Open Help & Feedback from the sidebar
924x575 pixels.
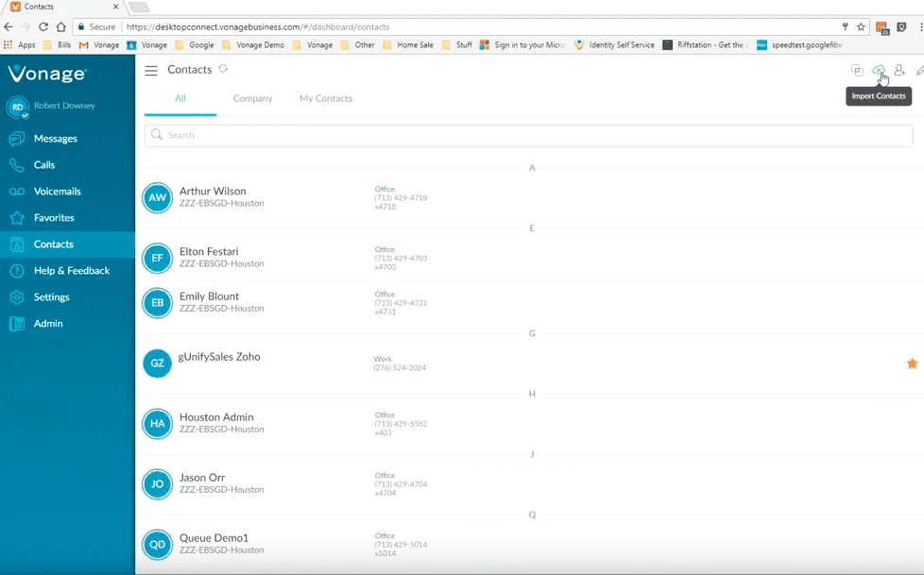(71, 271)
